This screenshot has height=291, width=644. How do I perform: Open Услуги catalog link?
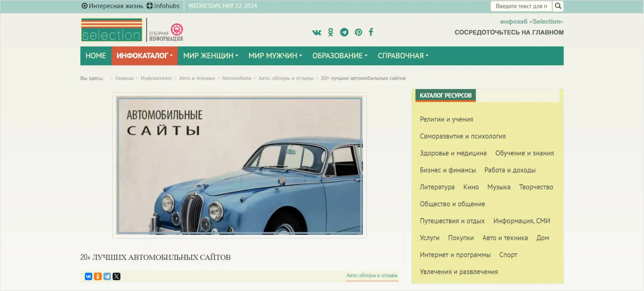[430, 238]
